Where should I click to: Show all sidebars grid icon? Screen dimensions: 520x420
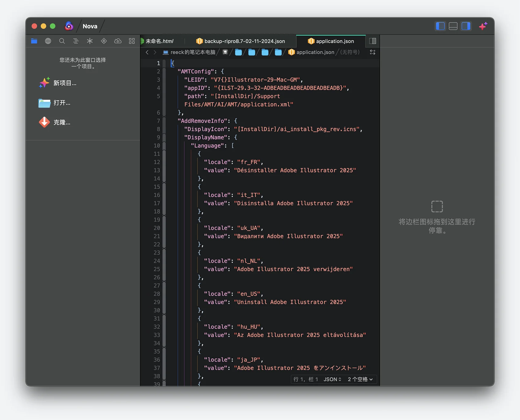coord(132,41)
